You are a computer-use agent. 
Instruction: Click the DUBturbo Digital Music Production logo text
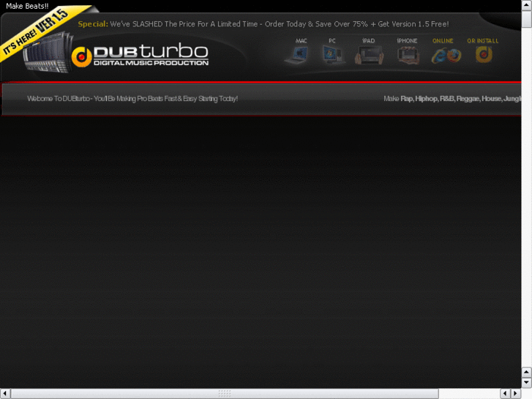pyautogui.click(x=151, y=54)
